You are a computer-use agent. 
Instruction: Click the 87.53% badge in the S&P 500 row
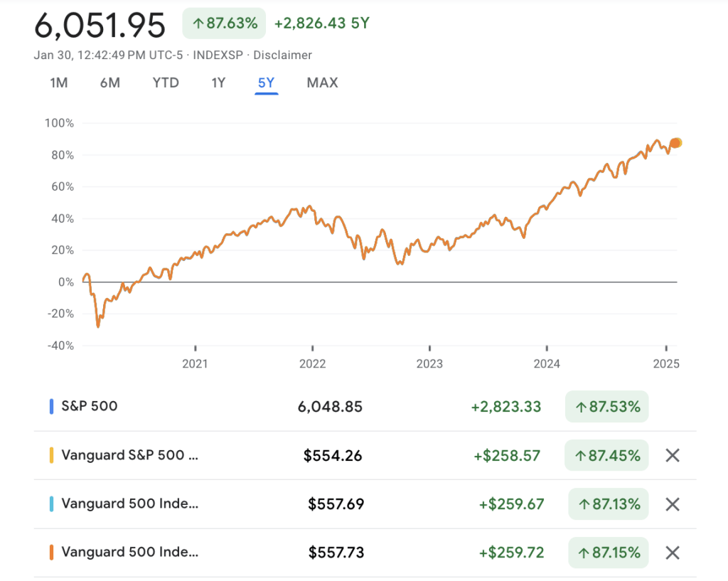tap(606, 407)
